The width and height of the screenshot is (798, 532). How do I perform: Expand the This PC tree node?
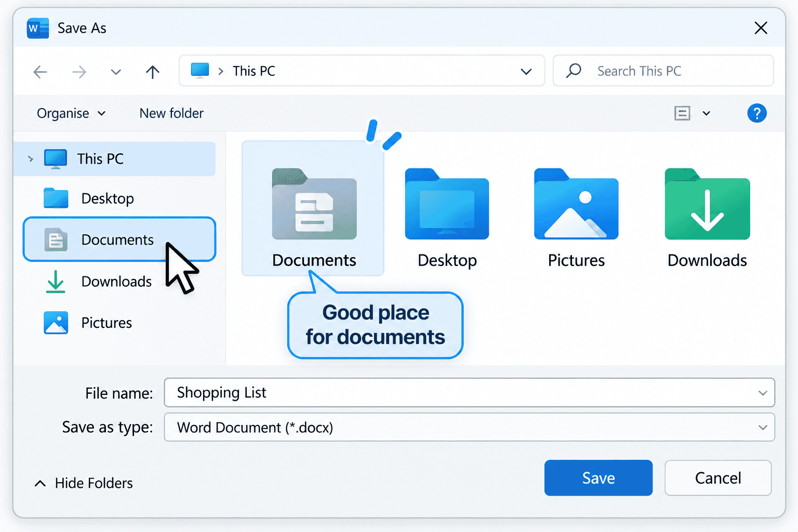[x=31, y=159]
